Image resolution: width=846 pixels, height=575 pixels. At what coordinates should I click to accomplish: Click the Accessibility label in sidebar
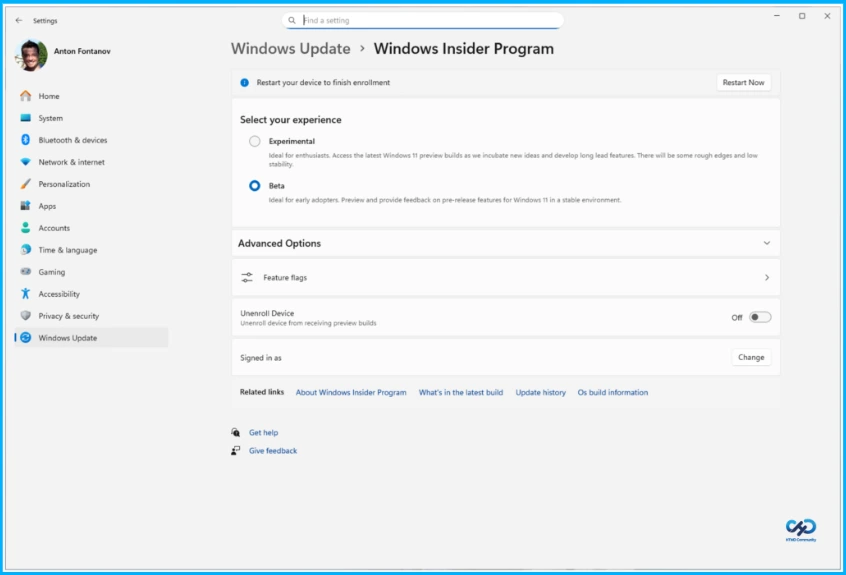(59, 294)
